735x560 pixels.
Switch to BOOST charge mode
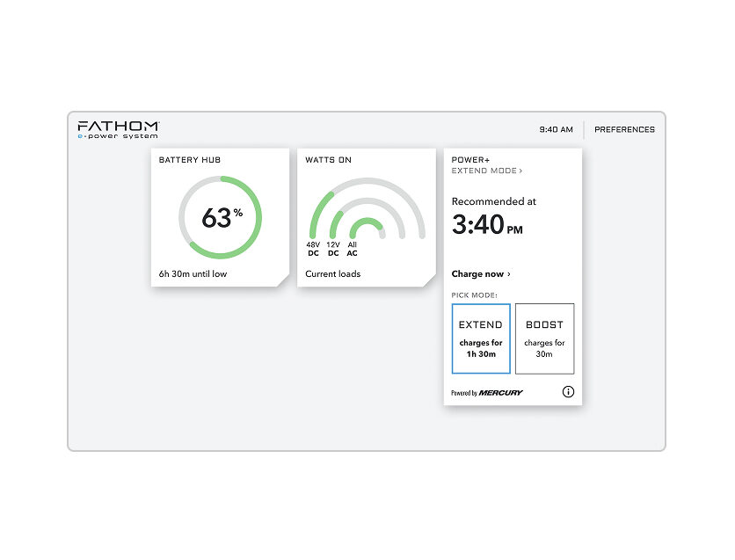point(544,338)
